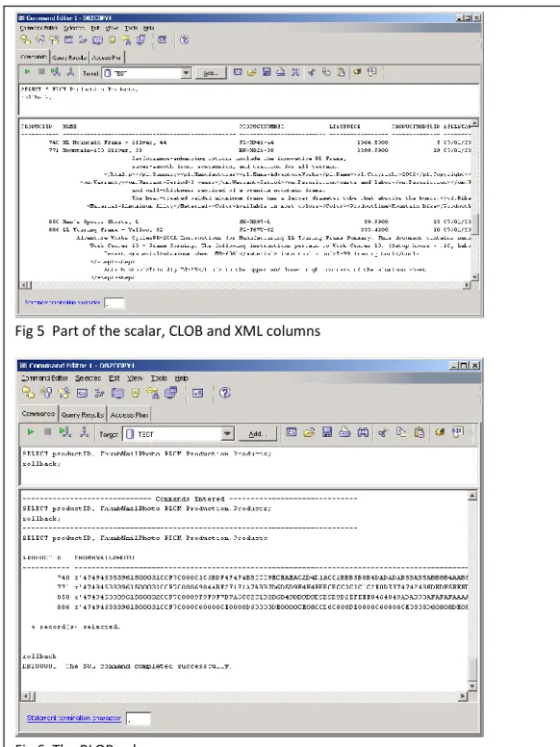Click the Print icon in lower window

coord(344,432)
